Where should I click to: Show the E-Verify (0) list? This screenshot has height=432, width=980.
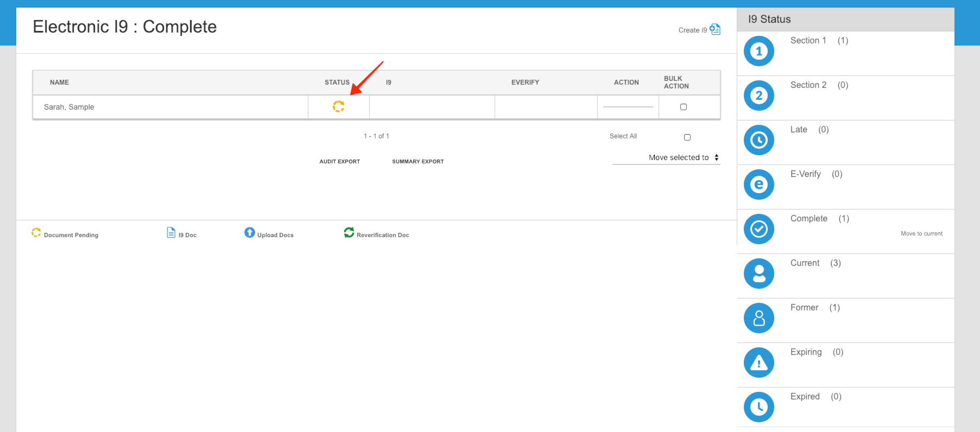(x=817, y=174)
